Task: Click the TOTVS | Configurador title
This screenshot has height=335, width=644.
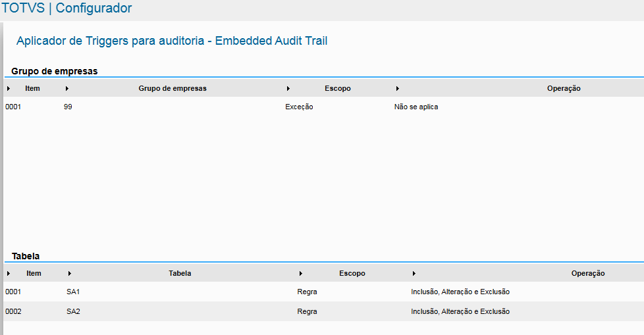Action: point(67,9)
